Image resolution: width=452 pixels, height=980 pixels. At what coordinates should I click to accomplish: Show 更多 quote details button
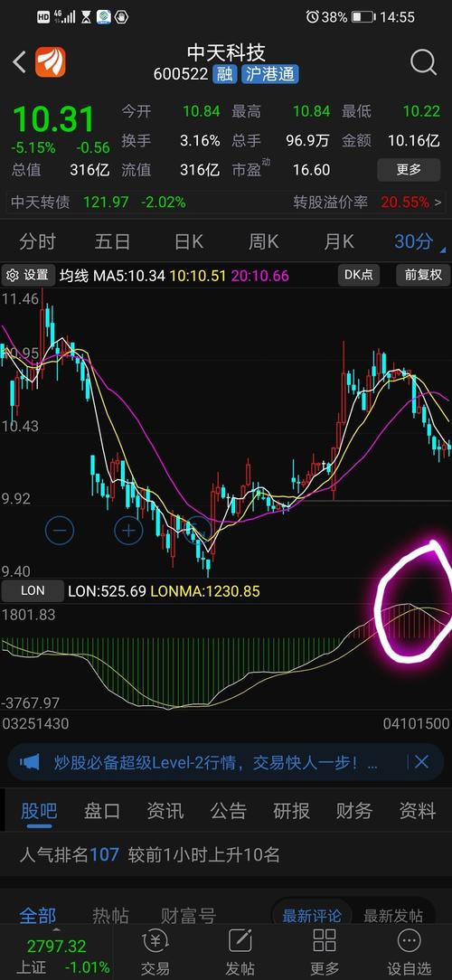pos(409,169)
